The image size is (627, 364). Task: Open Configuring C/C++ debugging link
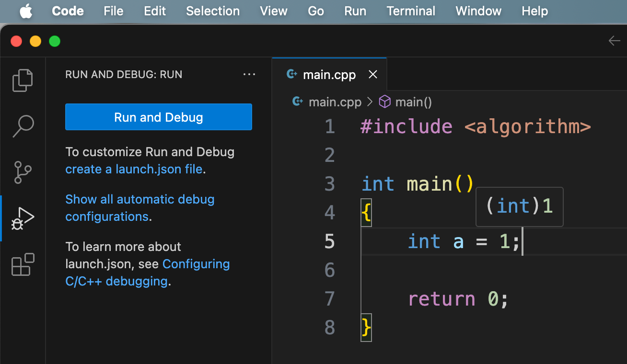click(x=196, y=264)
